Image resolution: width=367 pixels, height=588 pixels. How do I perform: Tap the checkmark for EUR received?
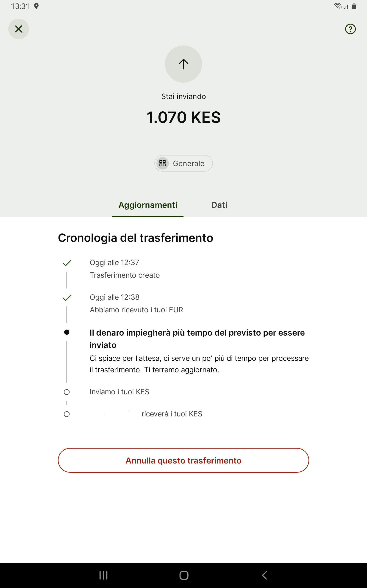tap(67, 298)
